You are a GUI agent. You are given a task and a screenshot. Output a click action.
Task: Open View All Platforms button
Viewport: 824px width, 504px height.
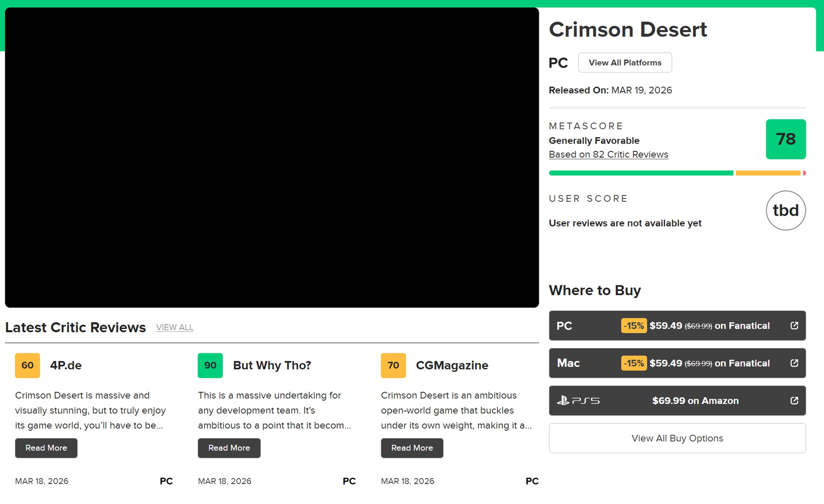pyautogui.click(x=625, y=63)
